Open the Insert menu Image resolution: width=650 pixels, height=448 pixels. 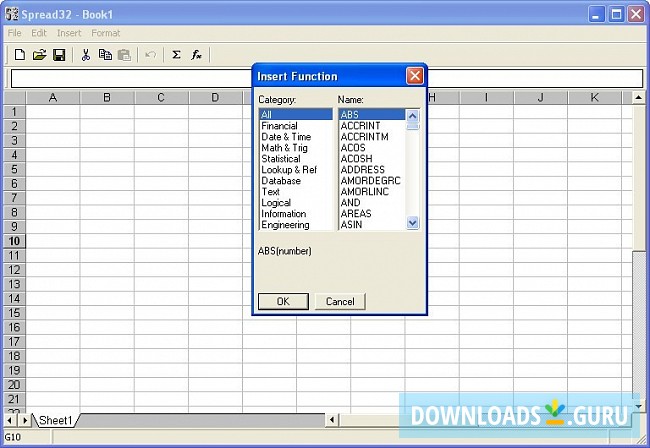(x=69, y=33)
